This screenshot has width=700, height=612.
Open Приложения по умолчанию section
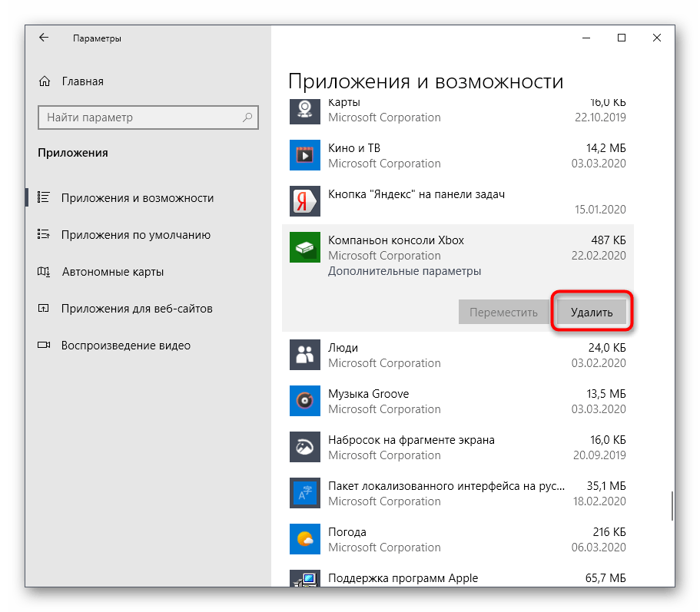click(135, 235)
